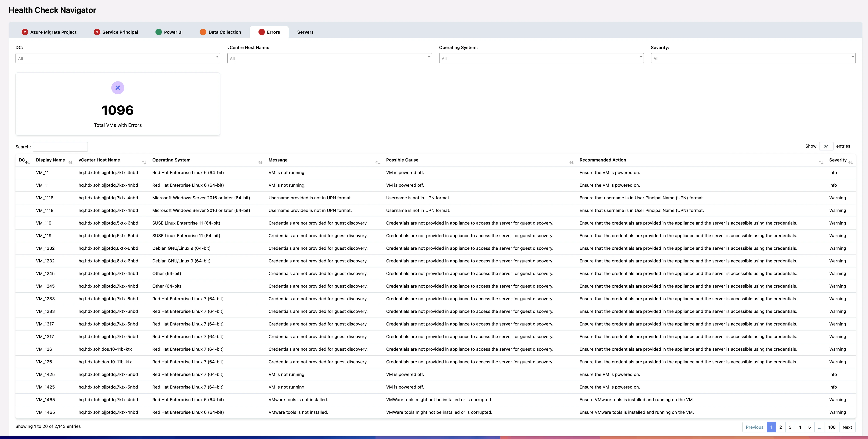
Task: Click hq.hdx.toh.ojjptdq.7ktx-6nbd in first VM_1283 row
Action: pos(108,299)
